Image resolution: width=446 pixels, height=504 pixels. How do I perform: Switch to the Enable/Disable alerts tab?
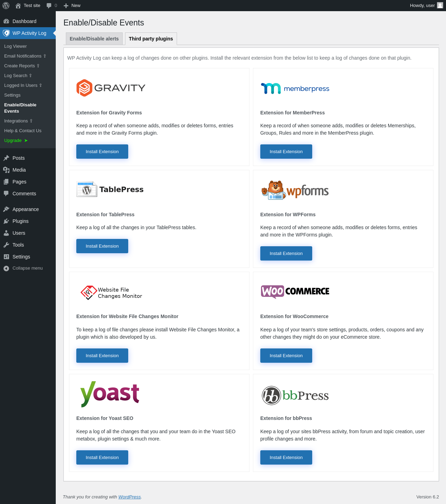click(x=94, y=39)
